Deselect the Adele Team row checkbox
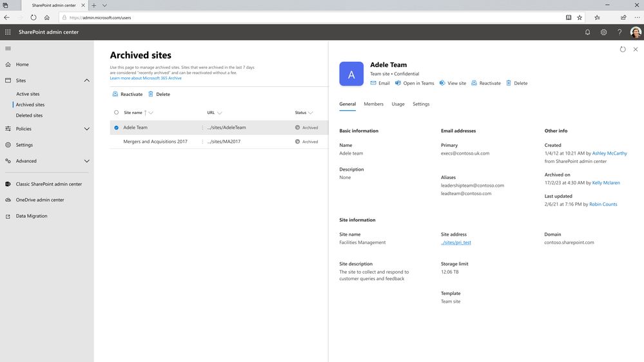 click(116, 128)
